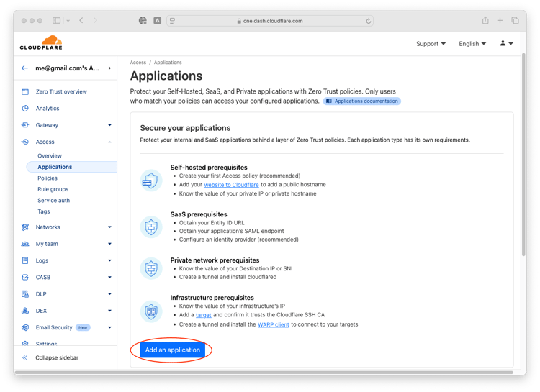The image size is (540, 392).
Task: Collapse the Access section chevron
Action: click(x=109, y=142)
